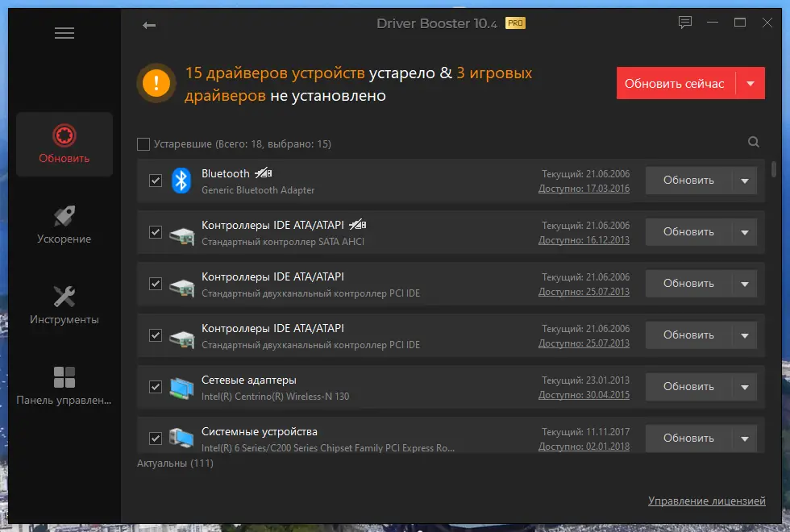Viewport: 790px width, 532px height.
Task: Click the badge icon next to Bluetooth
Action: 264,173
